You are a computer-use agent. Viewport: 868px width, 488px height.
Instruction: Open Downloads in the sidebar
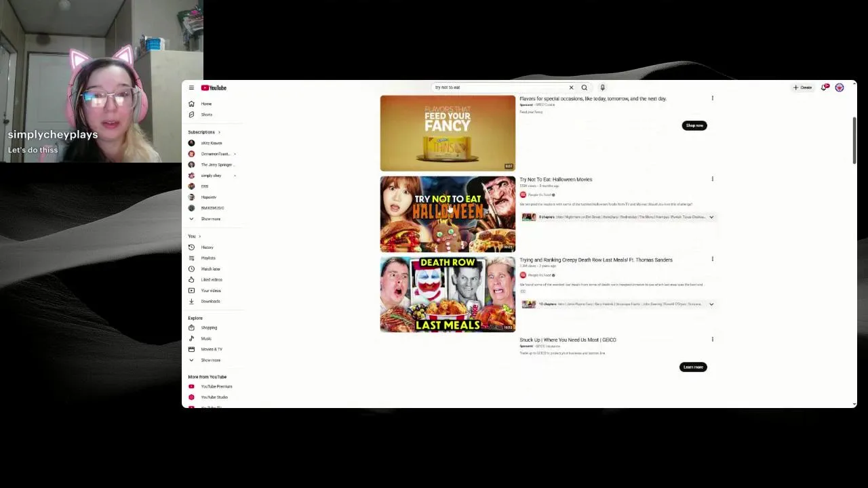pos(210,302)
